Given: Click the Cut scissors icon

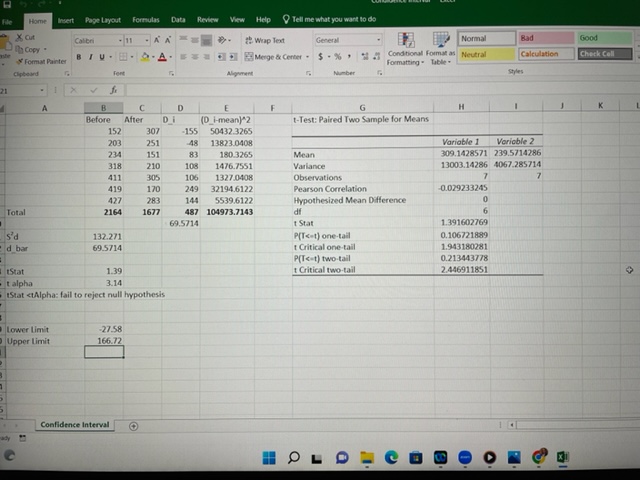Looking at the screenshot, I should click(x=19, y=37).
